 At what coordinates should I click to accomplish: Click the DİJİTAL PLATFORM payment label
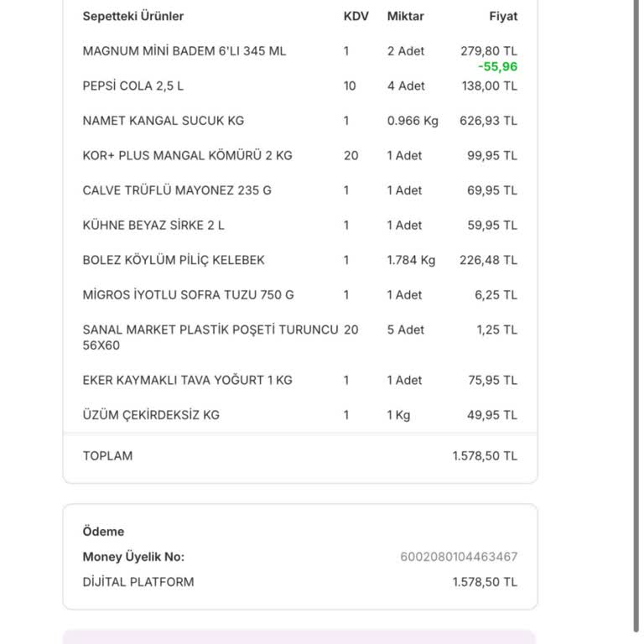point(138,582)
